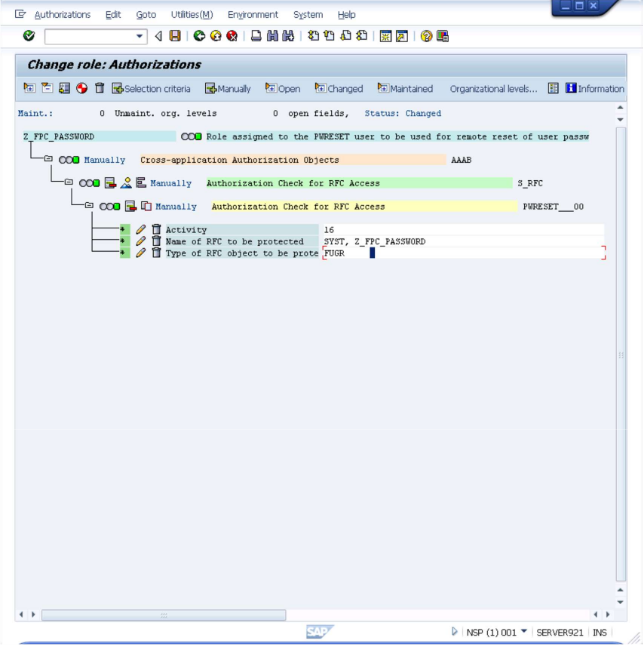Open the Environment menu
The image size is (643, 645).
click(253, 15)
